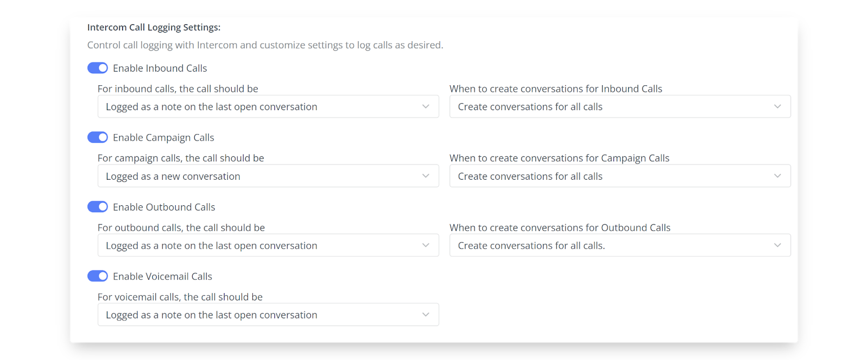
Task: Click the Enable Voicemail Calls label
Action: (x=162, y=276)
